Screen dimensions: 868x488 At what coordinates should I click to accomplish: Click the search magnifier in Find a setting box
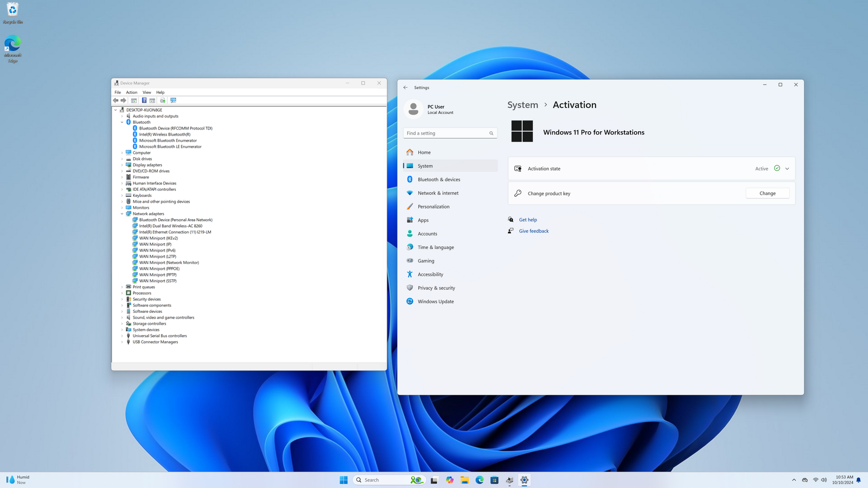click(x=491, y=133)
